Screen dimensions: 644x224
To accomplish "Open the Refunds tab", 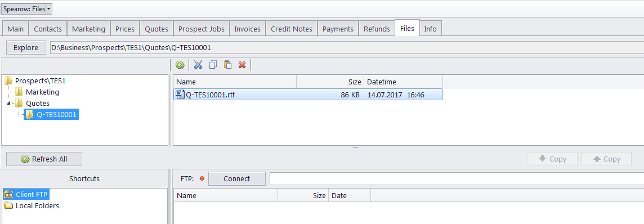I will (377, 29).
